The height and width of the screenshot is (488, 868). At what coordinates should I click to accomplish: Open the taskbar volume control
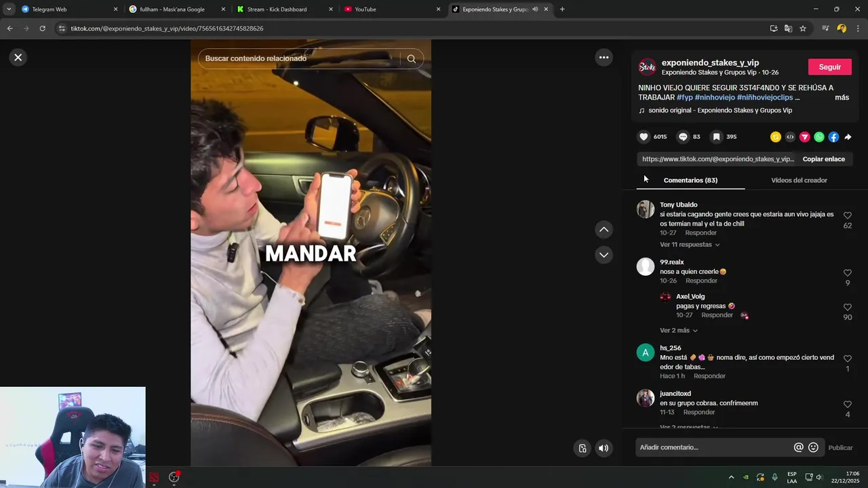819,477
